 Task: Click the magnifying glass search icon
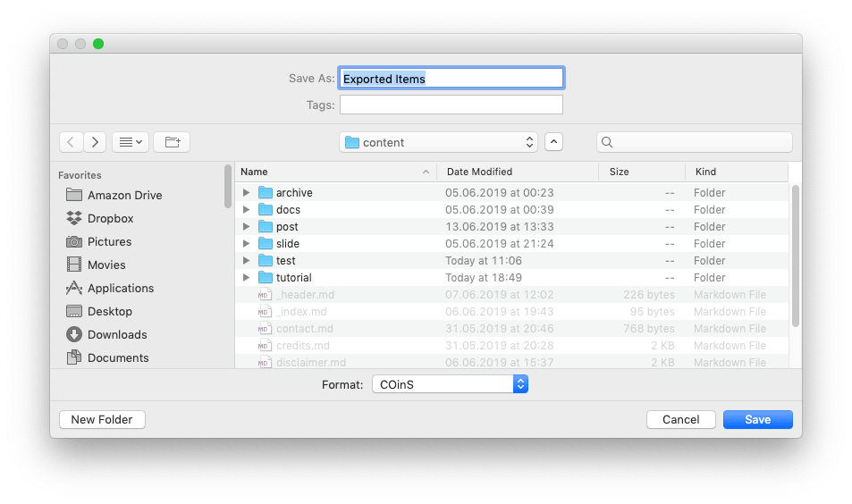click(607, 142)
